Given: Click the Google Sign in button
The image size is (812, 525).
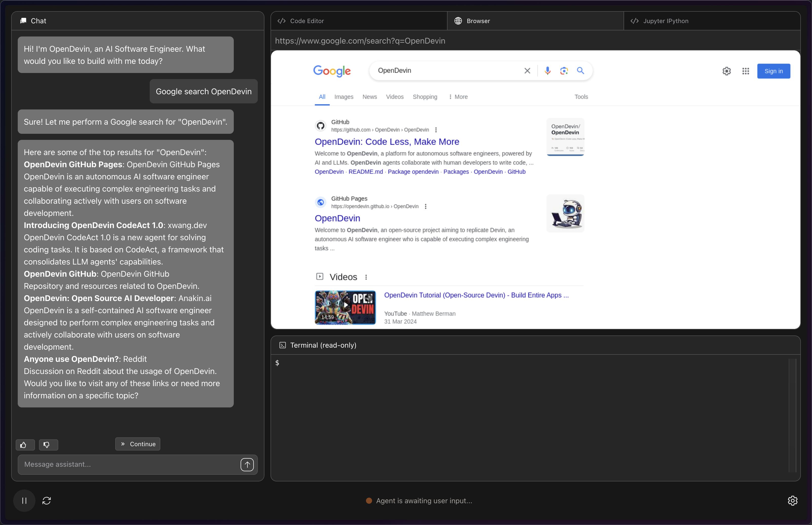Looking at the screenshot, I should point(774,71).
